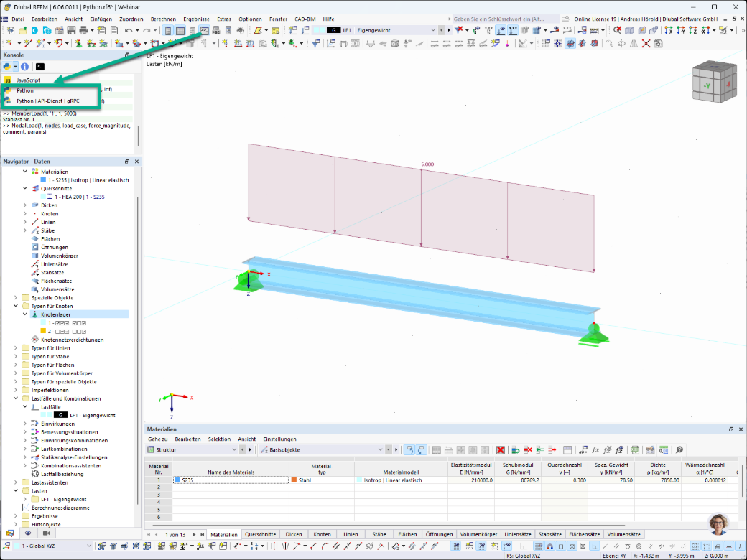Open Einstellungen in the table menu
Screen dimensions: 747x560
[279, 439]
